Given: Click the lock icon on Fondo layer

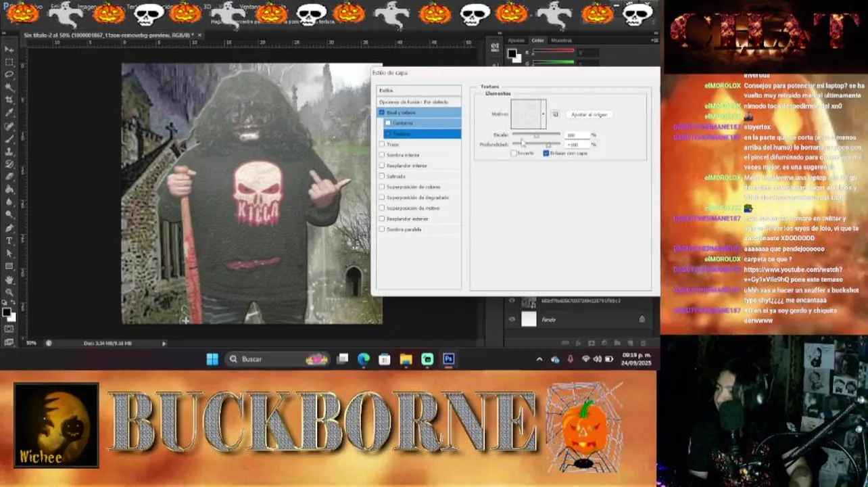Looking at the screenshot, I should (x=642, y=319).
